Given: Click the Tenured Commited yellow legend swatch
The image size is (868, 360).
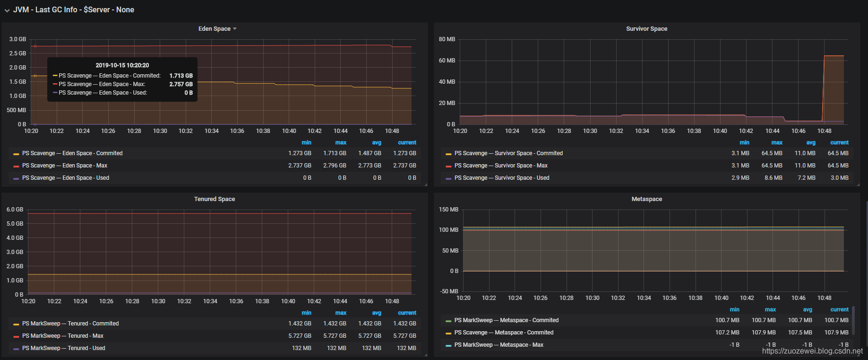Looking at the screenshot, I should click(16, 324).
